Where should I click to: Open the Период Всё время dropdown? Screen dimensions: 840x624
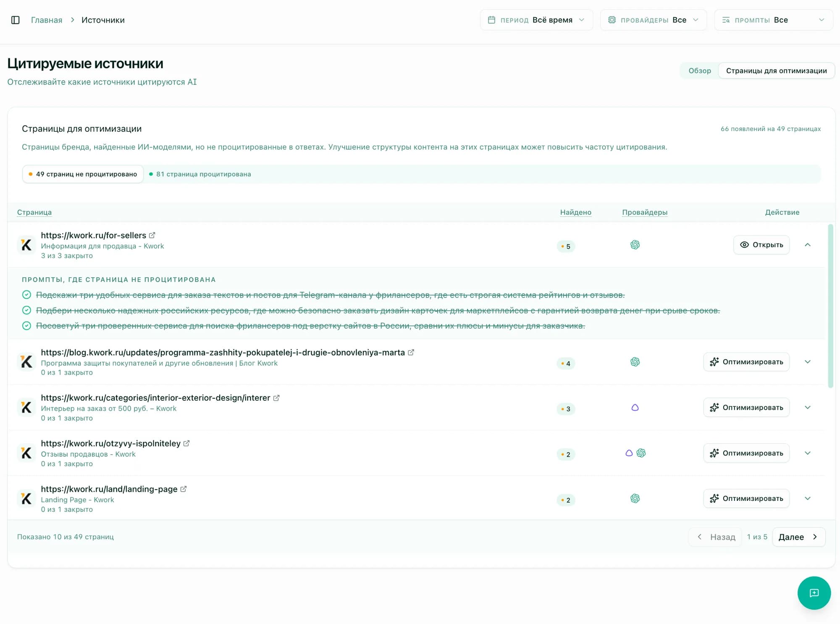[536, 20]
